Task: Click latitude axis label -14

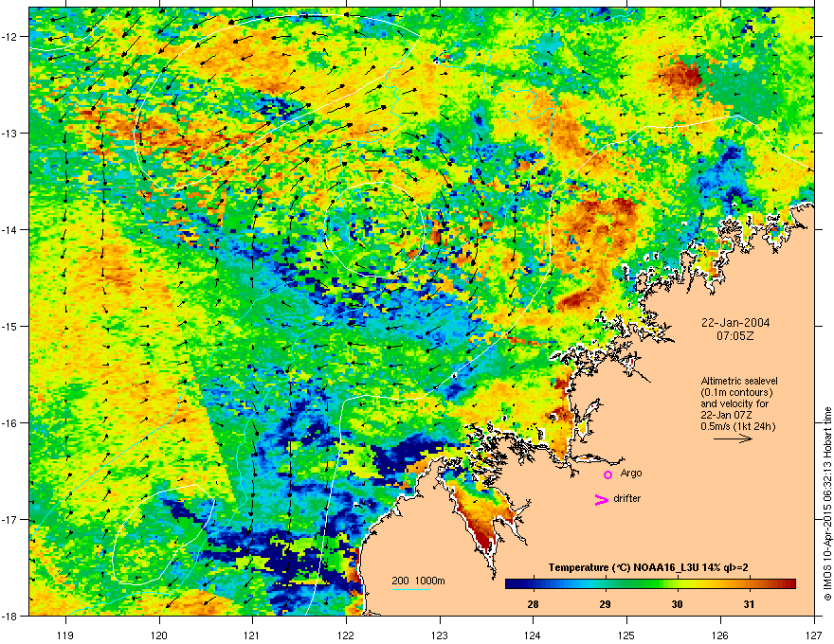Action: tap(9, 229)
